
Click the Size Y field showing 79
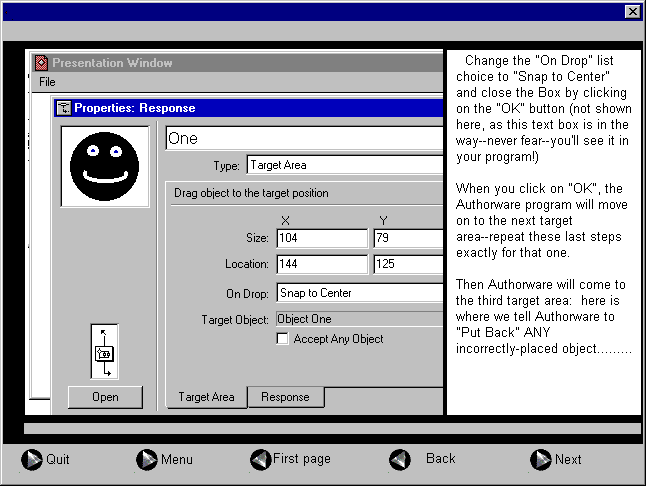tap(409, 238)
